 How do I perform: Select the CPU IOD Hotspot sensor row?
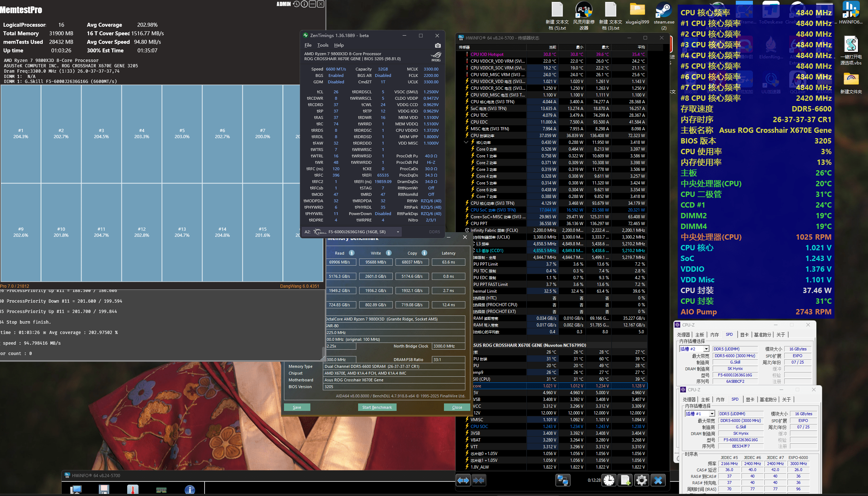pos(487,54)
